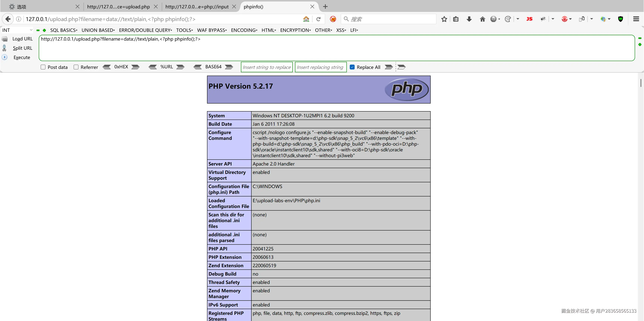Open the downloads arrow icon
The image size is (644, 321).
pyautogui.click(x=469, y=19)
